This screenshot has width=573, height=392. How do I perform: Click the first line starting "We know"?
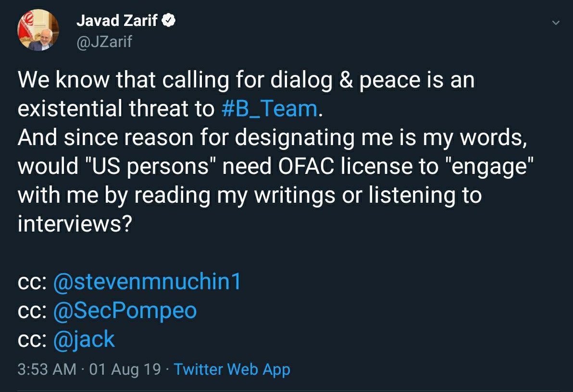click(246, 80)
